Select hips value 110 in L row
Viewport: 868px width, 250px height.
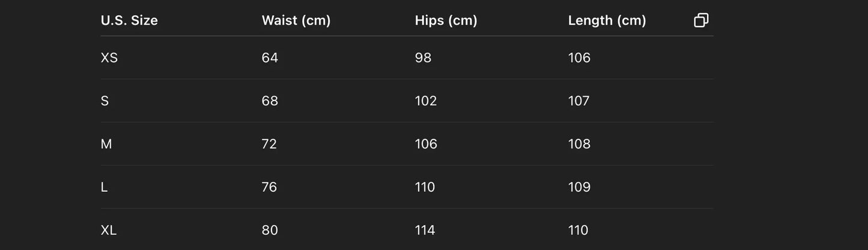tap(425, 187)
